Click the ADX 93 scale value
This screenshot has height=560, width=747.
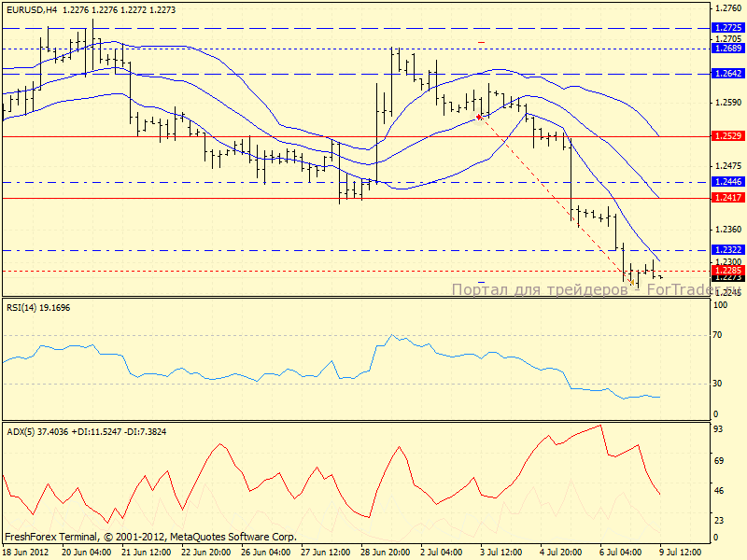[717, 429]
